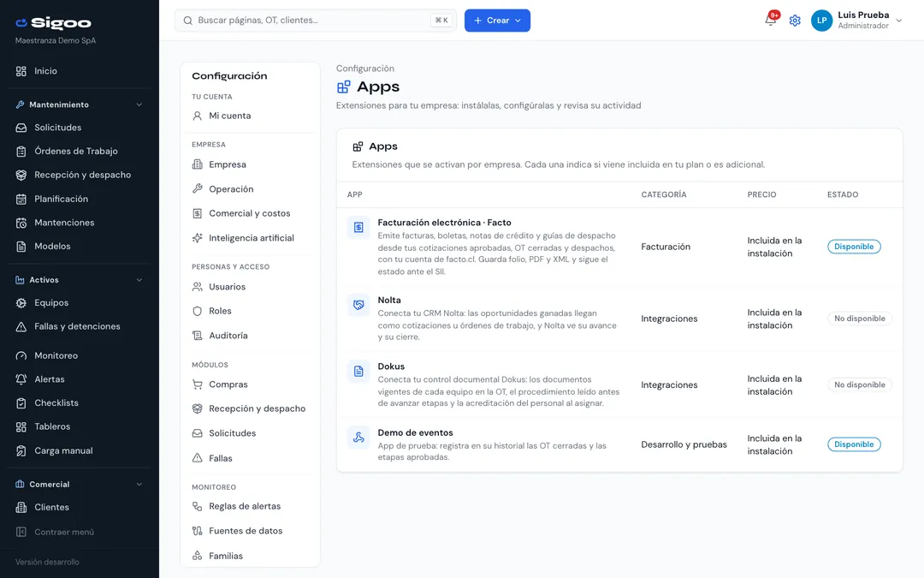Click the PRECIO column header
This screenshot has height=578, width=924.
pos(762,194)
